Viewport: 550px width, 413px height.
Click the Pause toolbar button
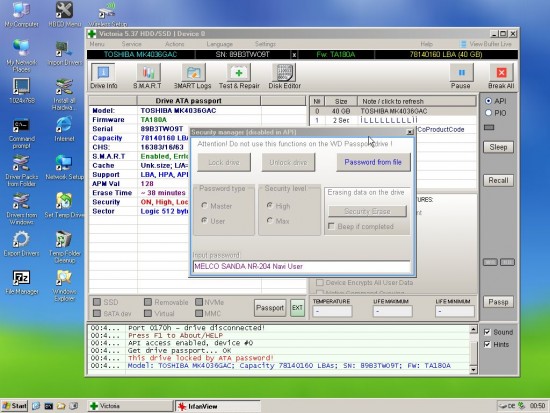tap(461, 76)
